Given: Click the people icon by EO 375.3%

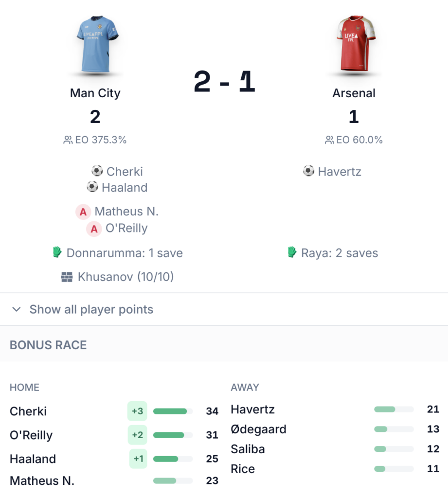Looking at the screenshot, I should coord(68,140).
